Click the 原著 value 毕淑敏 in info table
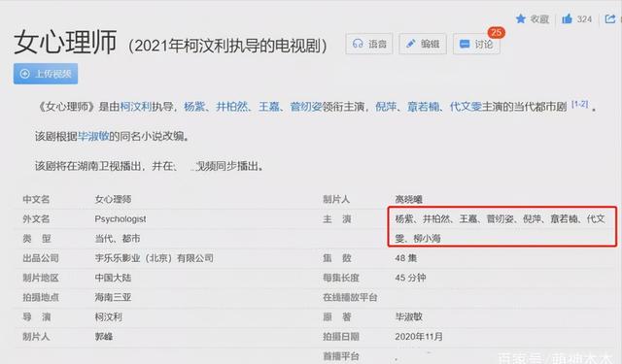 pos(408,316)
